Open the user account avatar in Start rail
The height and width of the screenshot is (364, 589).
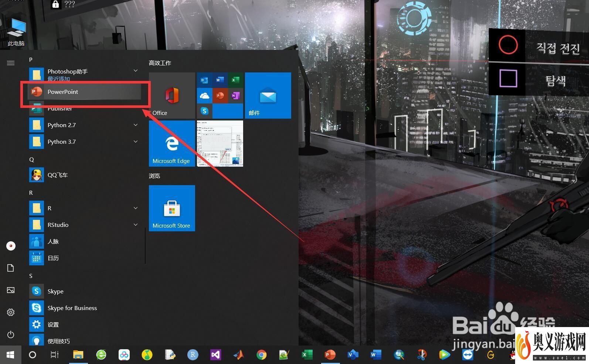click(11, 246)
